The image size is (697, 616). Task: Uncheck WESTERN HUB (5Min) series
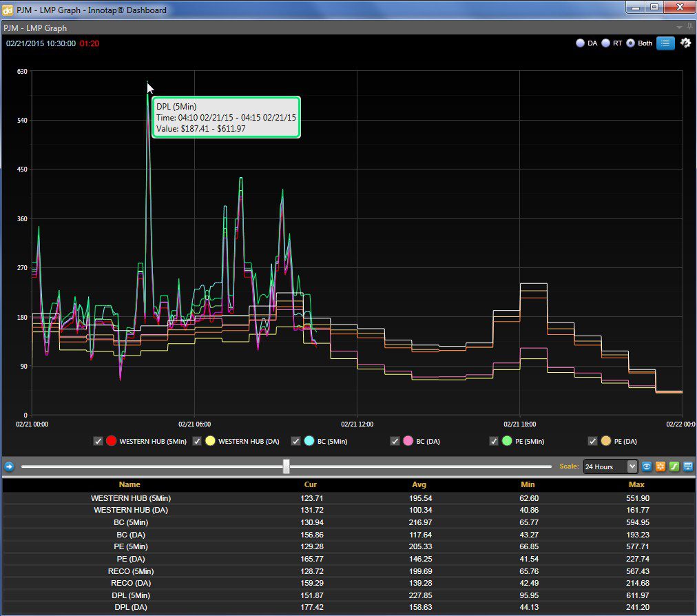(98, 441)
